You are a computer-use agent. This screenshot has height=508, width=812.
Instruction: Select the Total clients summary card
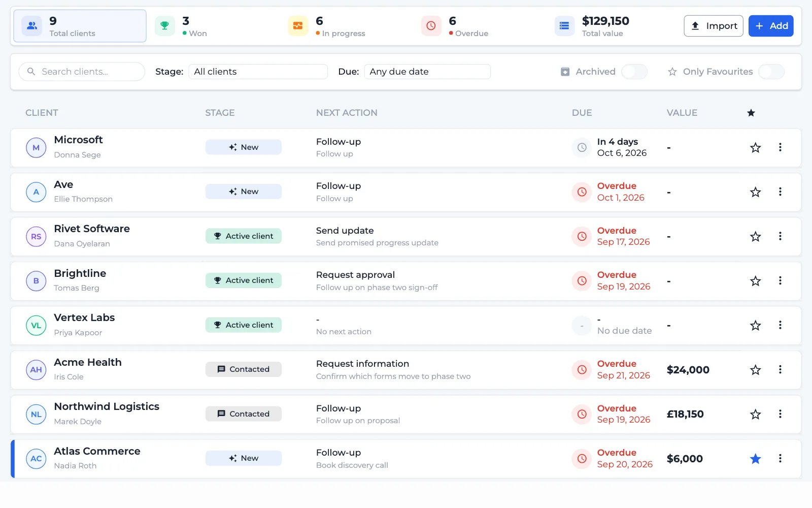(x=80, y=26)
